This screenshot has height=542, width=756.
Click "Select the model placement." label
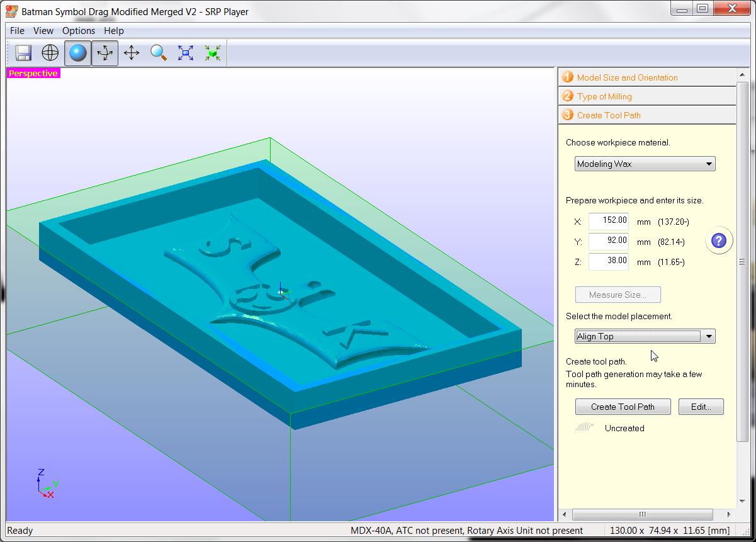[619, 316]
